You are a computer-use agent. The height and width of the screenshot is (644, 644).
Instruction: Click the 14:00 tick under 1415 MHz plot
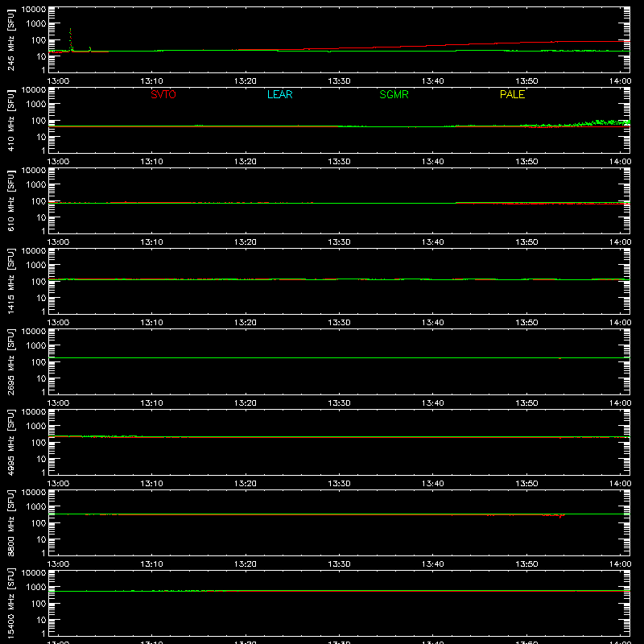click(620, 323)
